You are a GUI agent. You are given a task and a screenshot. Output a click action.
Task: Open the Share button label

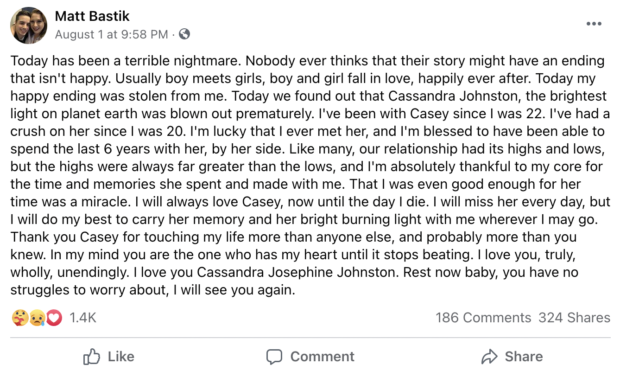click(524, 356)
